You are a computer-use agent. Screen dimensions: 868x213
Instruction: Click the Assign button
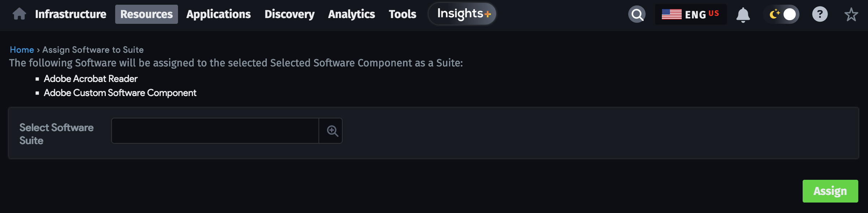[830, 191]
